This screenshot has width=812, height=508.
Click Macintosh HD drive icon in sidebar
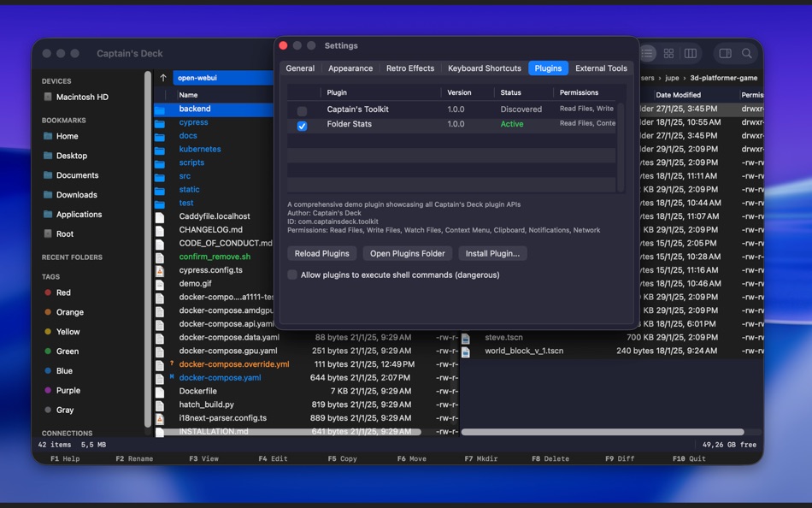pos(48,97)
